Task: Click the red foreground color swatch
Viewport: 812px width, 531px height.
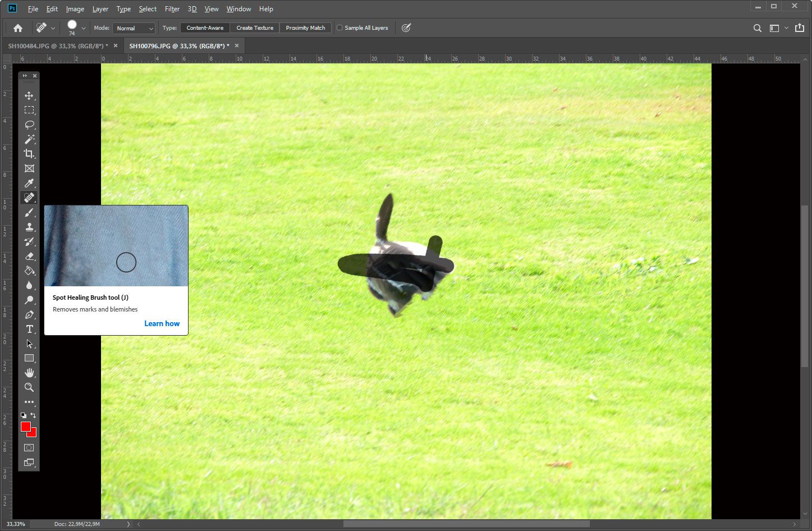Action: click(25, 427)
